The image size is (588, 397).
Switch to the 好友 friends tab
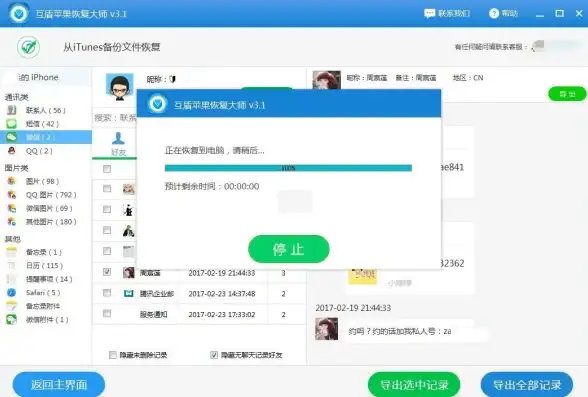tap(118, 144)
